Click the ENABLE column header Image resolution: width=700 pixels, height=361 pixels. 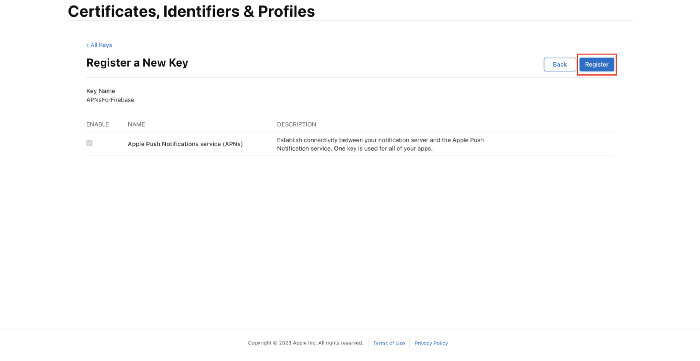97,124
